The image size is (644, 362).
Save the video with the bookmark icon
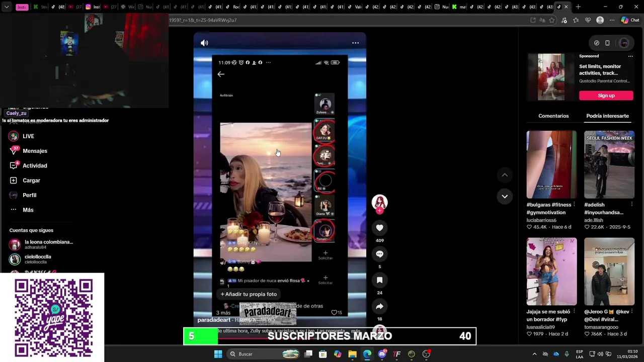[379, 280]
